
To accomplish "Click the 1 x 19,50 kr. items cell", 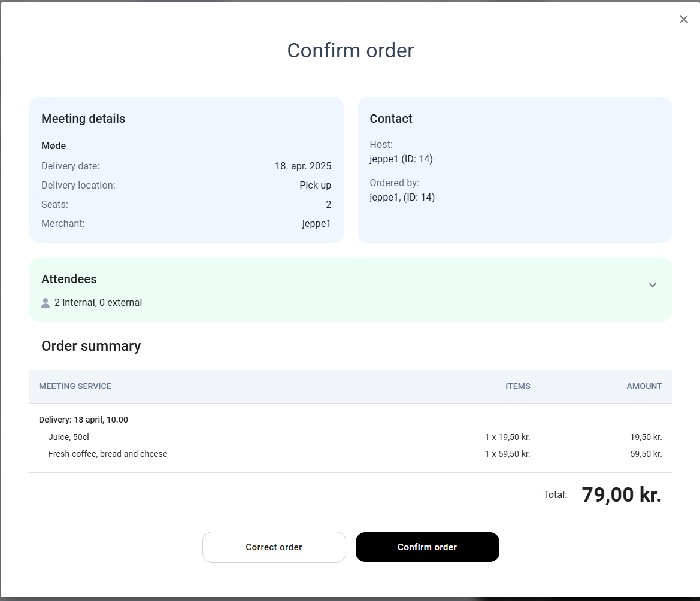I will click(508, 437).
